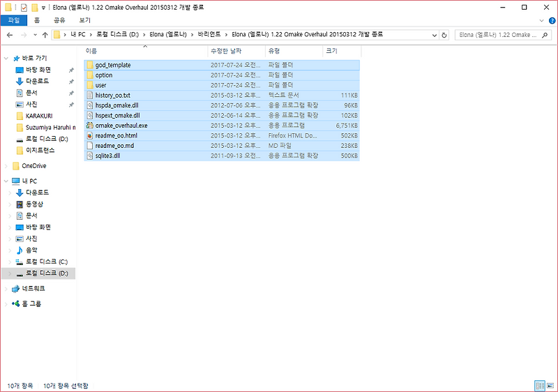Switch to details view layout icon

[540, 386]
